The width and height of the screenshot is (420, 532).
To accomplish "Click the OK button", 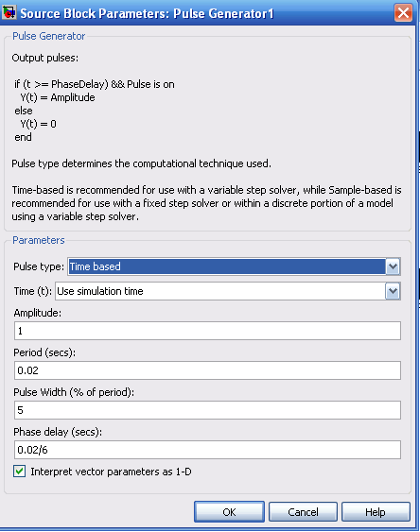I will [229, 511].
